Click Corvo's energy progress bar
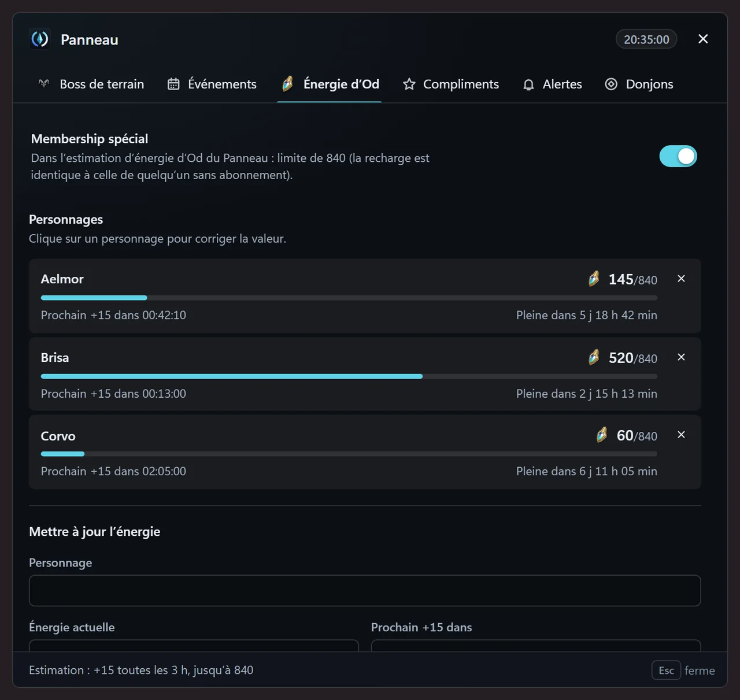This screenshot has width=740, height=700. (349, 454)
